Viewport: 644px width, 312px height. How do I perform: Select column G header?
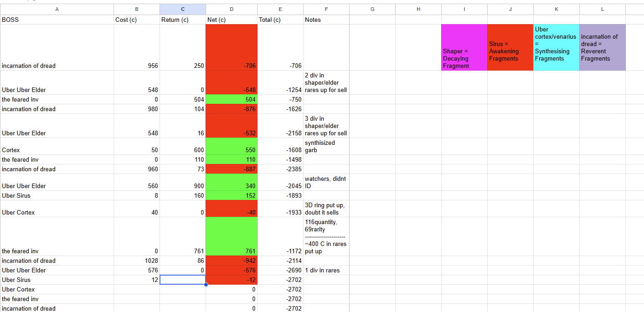372,9
